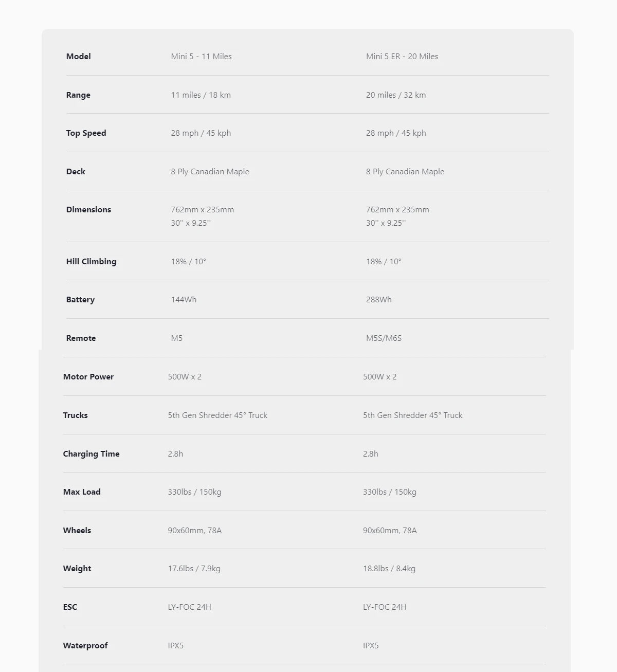Click the "18.8lbs / 8.4kg" weight value
Image resolution: width=617 pixels, height=672 pixels.
(389, 569)
